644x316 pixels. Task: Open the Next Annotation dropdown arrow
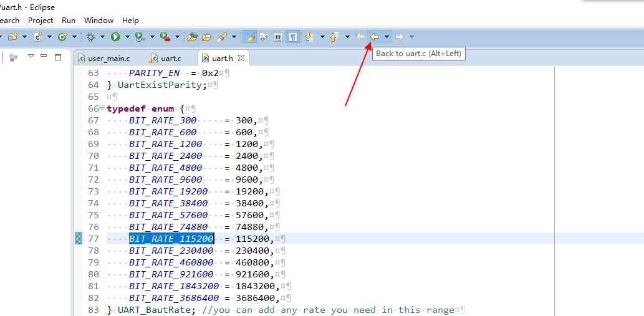pyautogui.click(x=322, y=37)
